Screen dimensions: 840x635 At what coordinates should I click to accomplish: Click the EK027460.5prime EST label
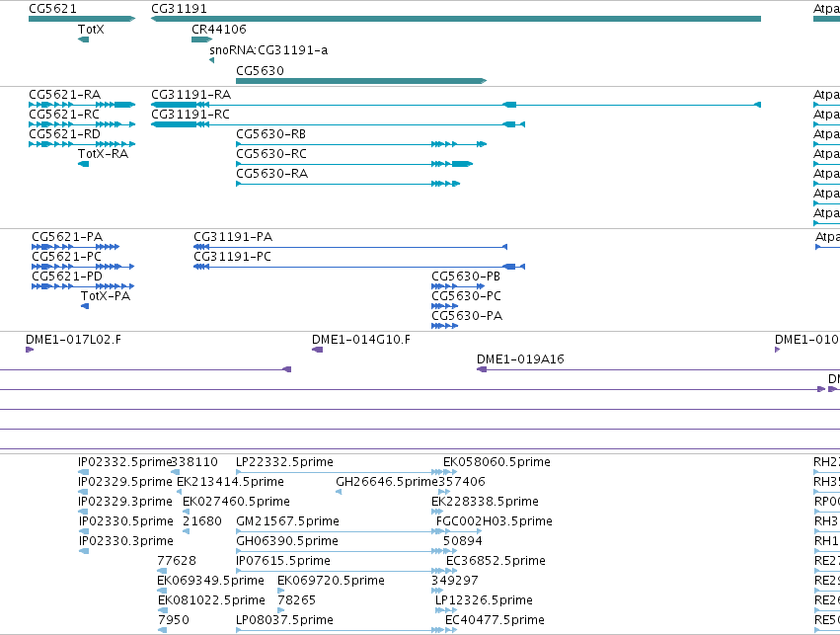click(236, 502)
